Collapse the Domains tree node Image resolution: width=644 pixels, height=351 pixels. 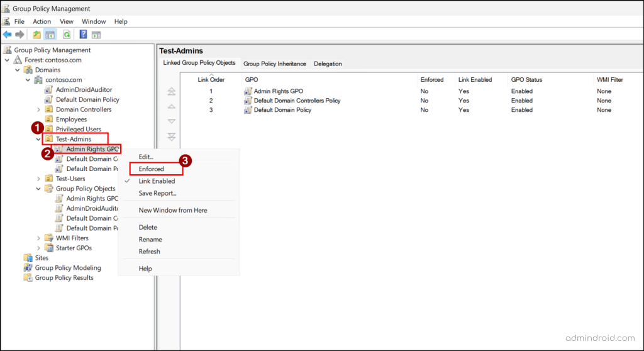[x=18, y=70]
